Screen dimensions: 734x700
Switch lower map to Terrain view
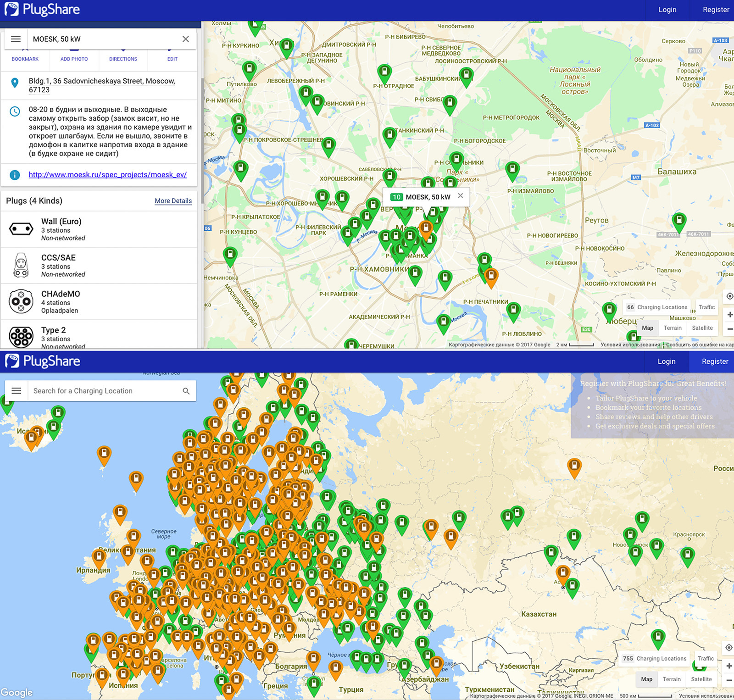point(672,679)
